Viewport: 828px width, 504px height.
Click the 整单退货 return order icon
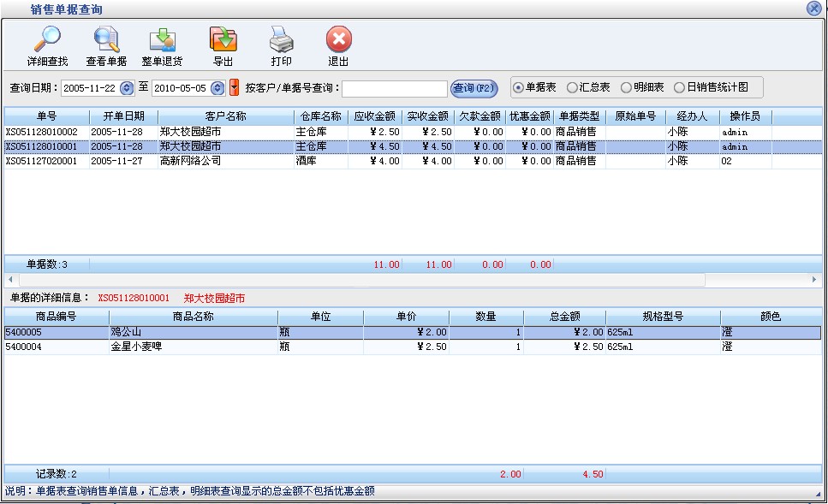pos(162,39)
